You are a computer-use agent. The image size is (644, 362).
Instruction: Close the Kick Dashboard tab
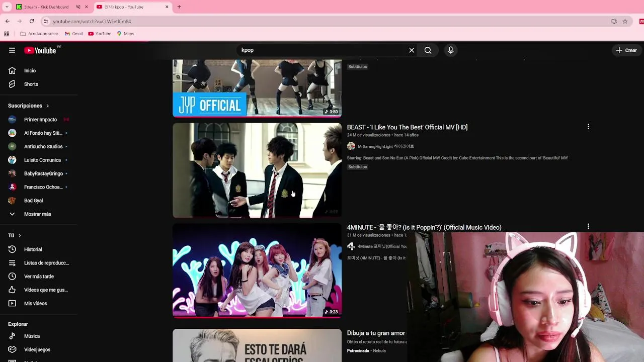(87, 7)
